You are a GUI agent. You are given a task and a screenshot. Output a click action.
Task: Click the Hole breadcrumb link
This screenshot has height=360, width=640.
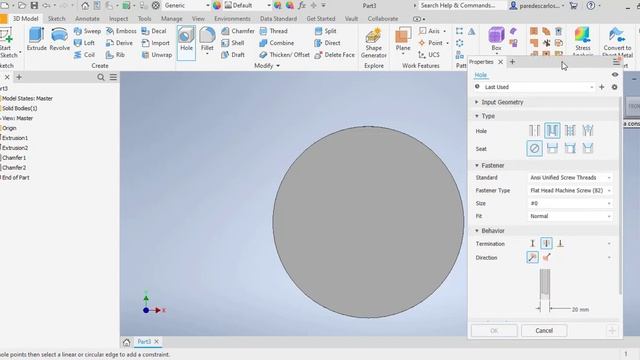pyautogui.click(x=480, y=75)
